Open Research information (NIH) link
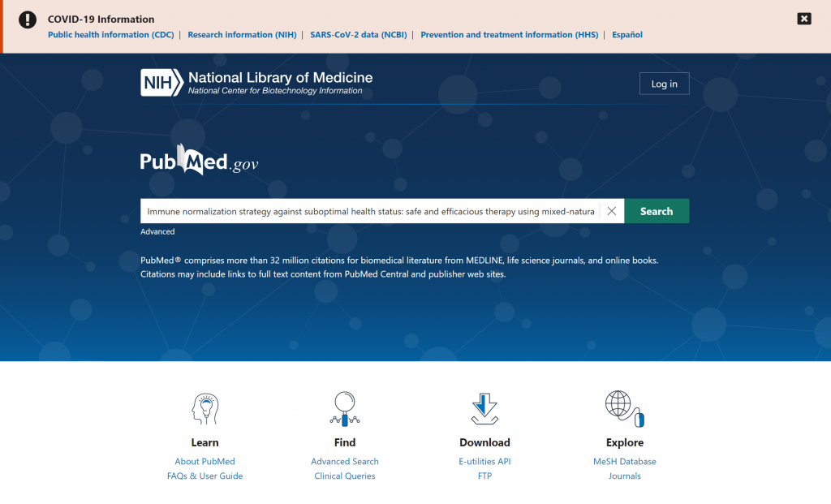Screen dimensions: 831x504 (x=242, y=34)
